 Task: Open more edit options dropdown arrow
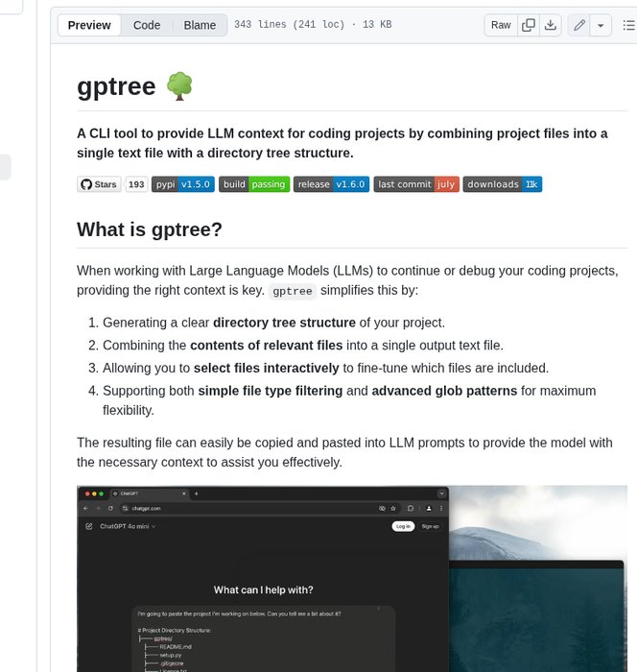pyautogui.click(x=601, y=25)
